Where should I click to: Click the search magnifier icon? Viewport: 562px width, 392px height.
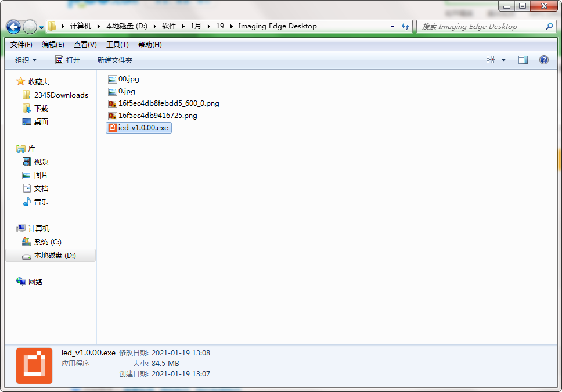(x=549, y=26)
